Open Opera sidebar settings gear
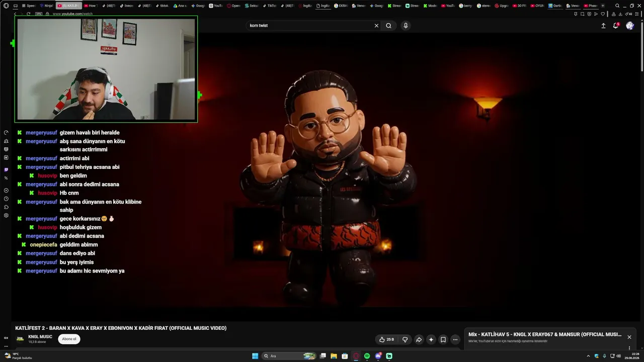 pos(6,215)
